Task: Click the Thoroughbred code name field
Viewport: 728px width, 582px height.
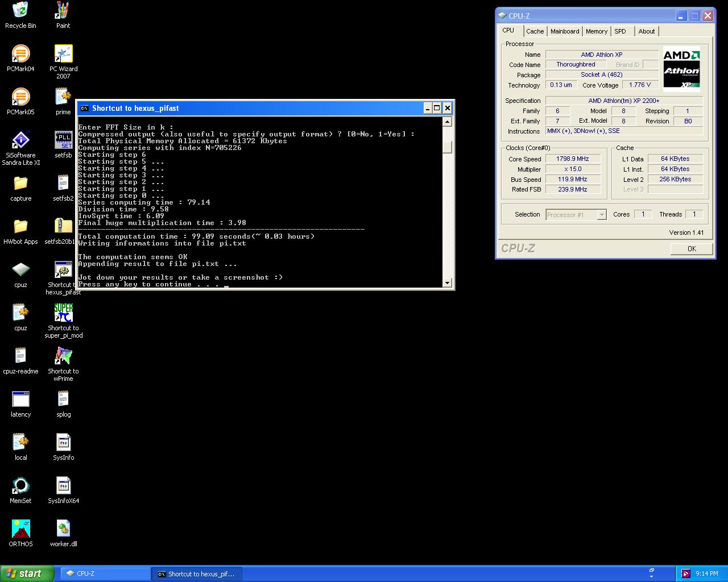Action: click(x=576, y=64)
